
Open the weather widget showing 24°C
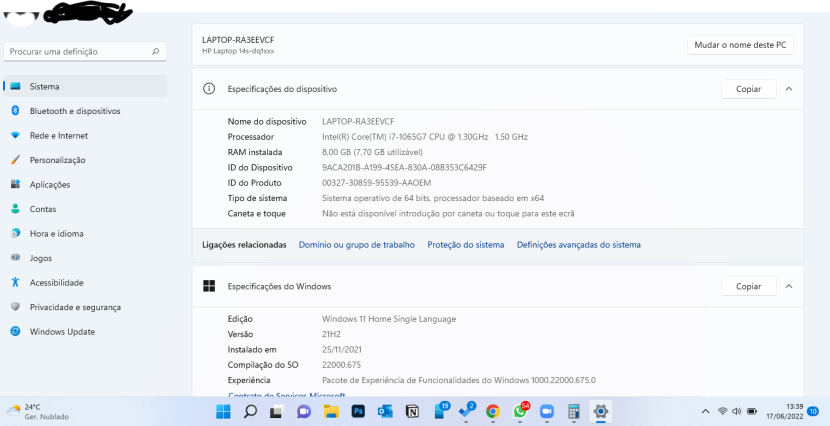(x=38, y=412)
